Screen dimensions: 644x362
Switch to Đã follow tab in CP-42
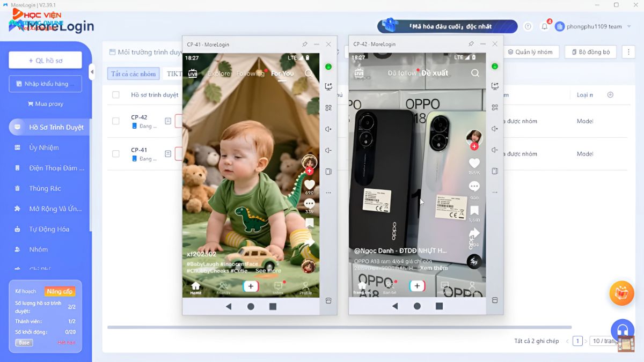402,73
